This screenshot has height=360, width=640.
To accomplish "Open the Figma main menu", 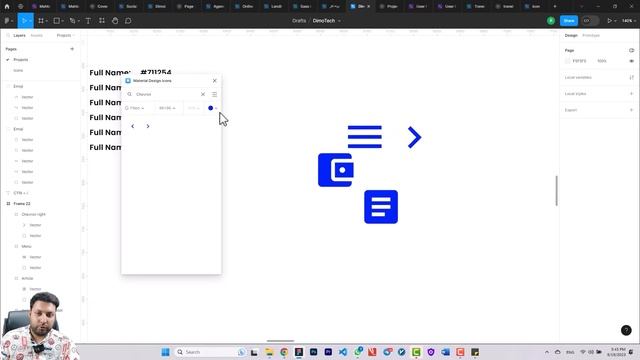I will coord(8,20).
